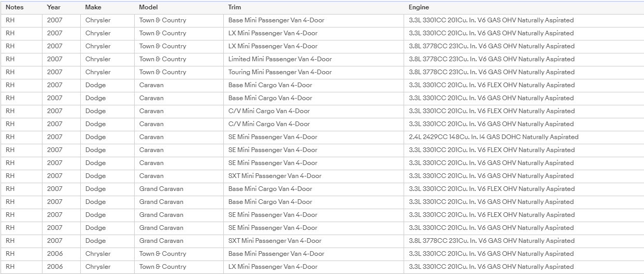Click the Make column header
644x274 pixels.
tap(93, 7)
